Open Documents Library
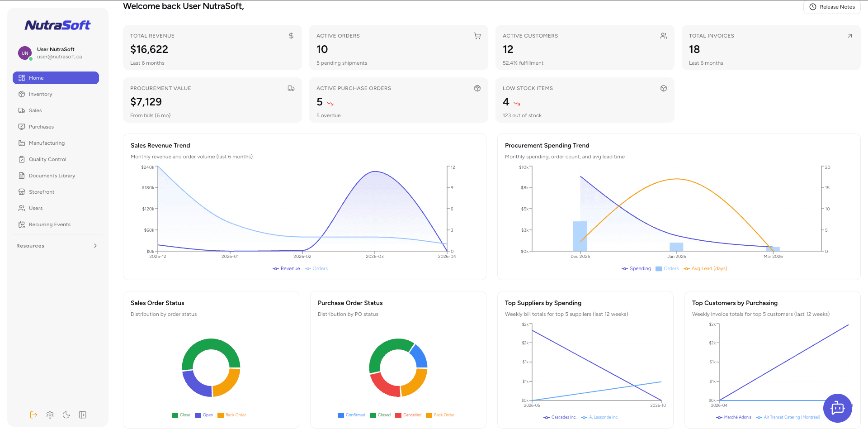The height and width of the screenshot is (434, 868). [x=56, y=176]
